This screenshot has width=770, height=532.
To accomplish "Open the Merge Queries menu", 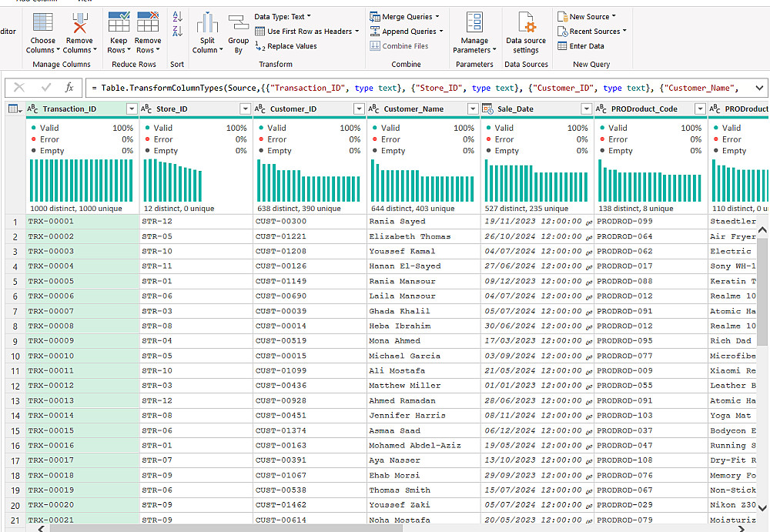I will (x=404, y=17).
